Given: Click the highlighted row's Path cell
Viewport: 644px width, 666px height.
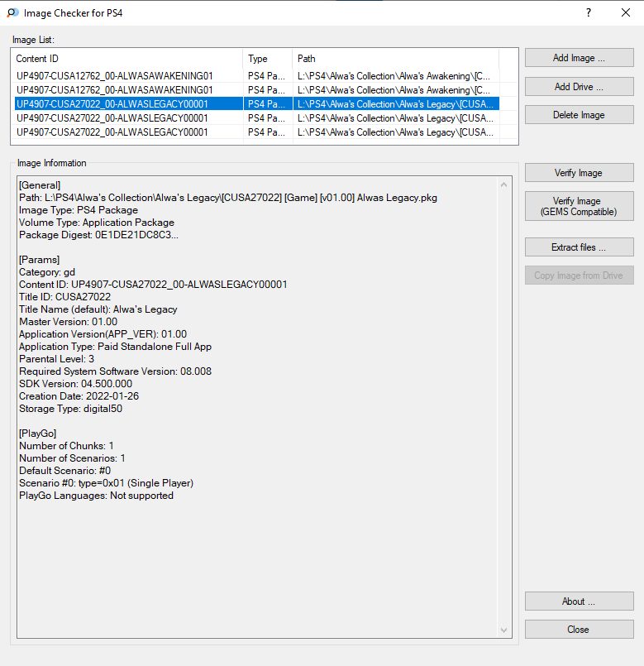Looking at the screenshot, I should [396, 104].
